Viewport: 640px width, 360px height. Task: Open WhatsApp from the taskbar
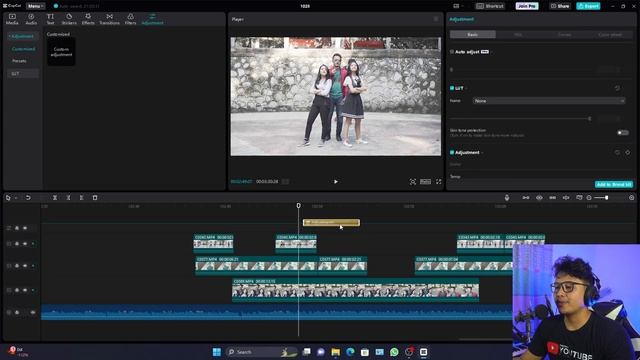[394, 352]
